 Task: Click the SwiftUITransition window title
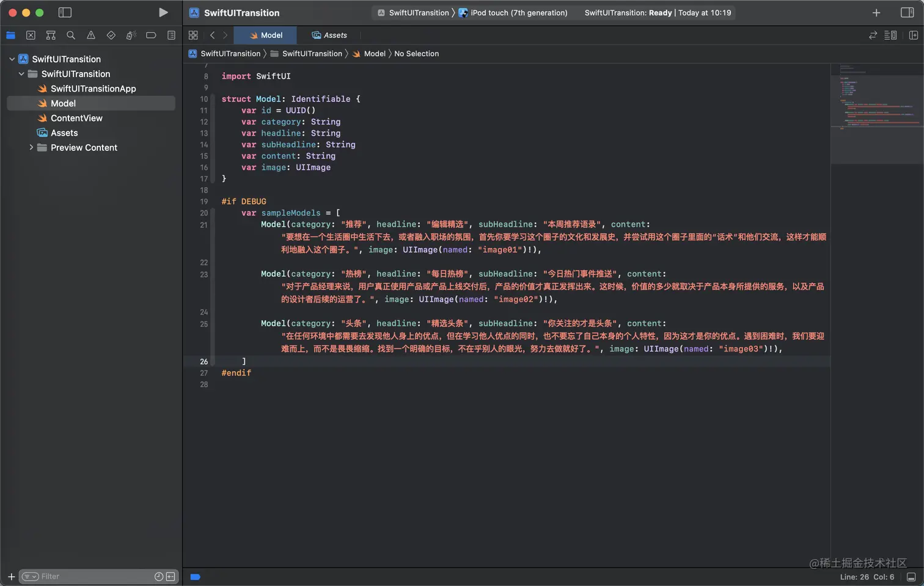pos(241,13)
